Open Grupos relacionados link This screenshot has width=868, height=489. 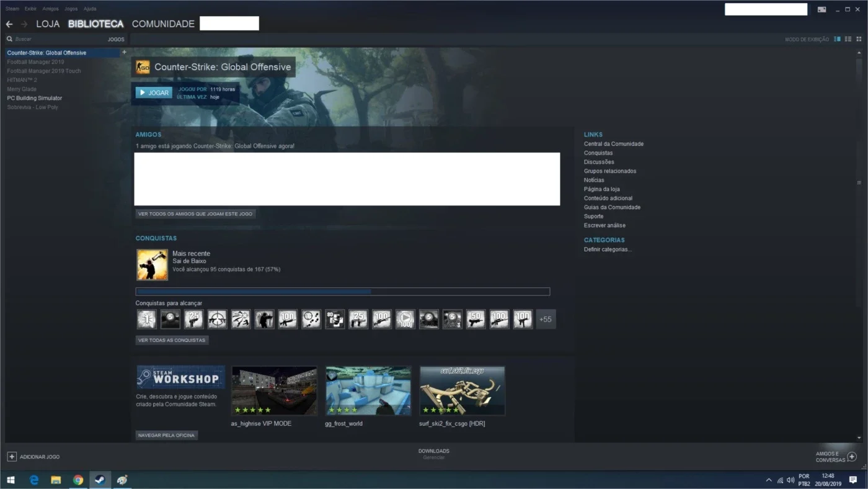click(x=610, y=171)
